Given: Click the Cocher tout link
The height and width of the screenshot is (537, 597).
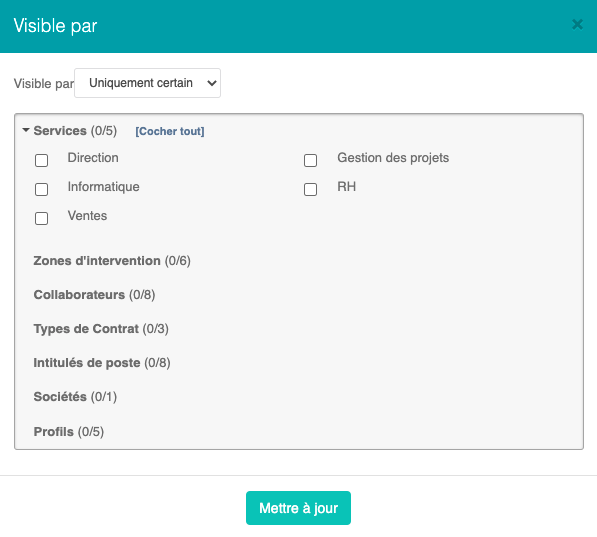Looking at the screenshot, I should 170,131.
